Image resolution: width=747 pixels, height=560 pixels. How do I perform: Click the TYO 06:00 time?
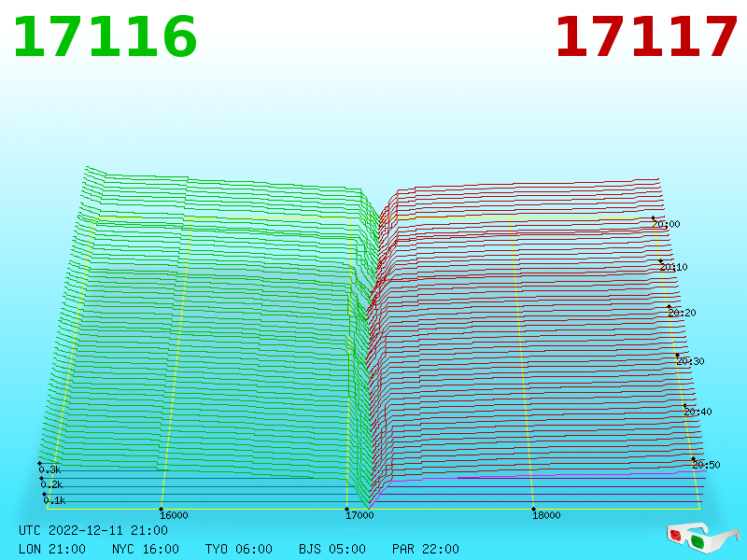click(x=239, y=549)
